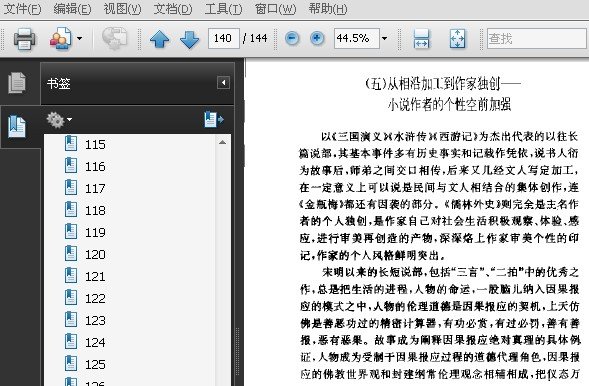Click the page number field showing 140
The image size is (589, 386).
pyautogui.click(x=224, y=38)
